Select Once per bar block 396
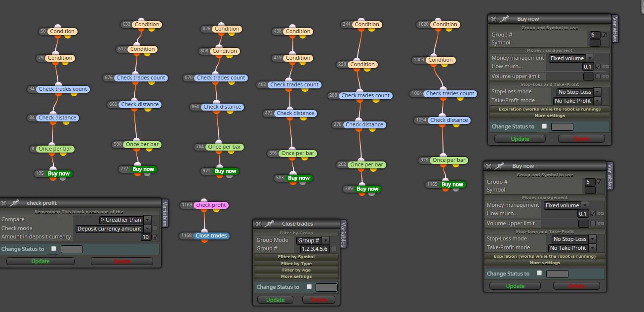Screen dimensions: 644x312 pyautogui.click(x=297, y=153)
